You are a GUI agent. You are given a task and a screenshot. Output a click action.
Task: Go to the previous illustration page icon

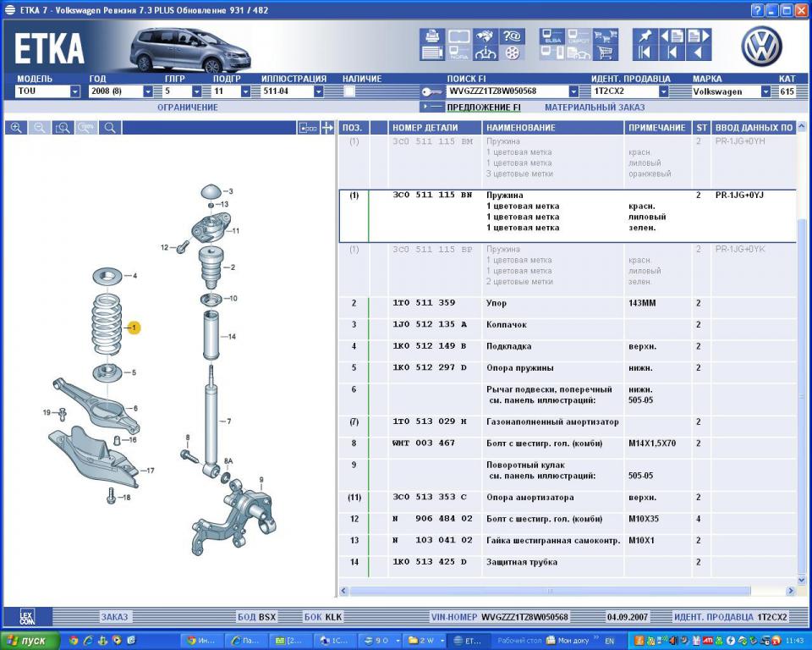pos(672,36)
